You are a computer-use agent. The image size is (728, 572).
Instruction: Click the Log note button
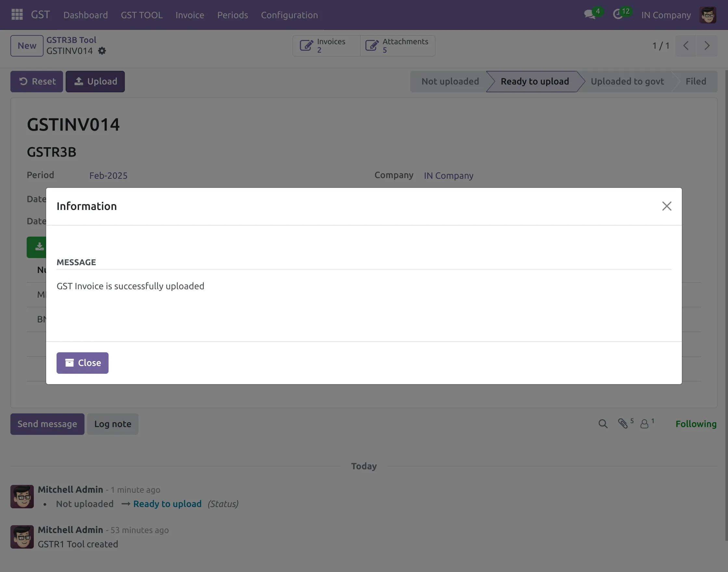click(112, 424)
